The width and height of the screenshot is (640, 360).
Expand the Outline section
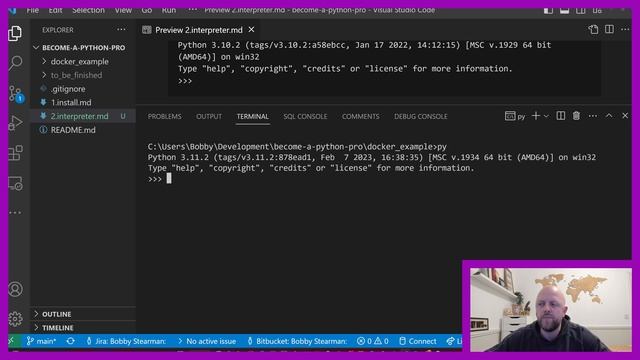tap(83, 314)
